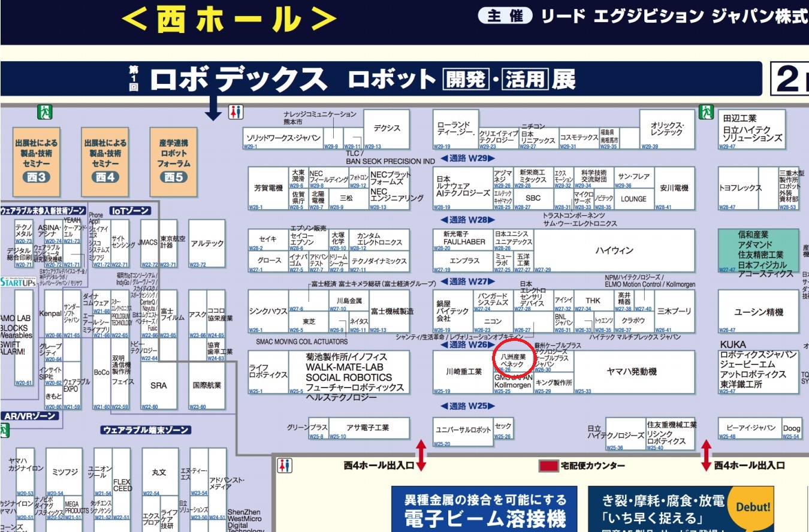
Task: Select the ローランド ディー.ジー. booth
Action: click(x=456, y=129)
